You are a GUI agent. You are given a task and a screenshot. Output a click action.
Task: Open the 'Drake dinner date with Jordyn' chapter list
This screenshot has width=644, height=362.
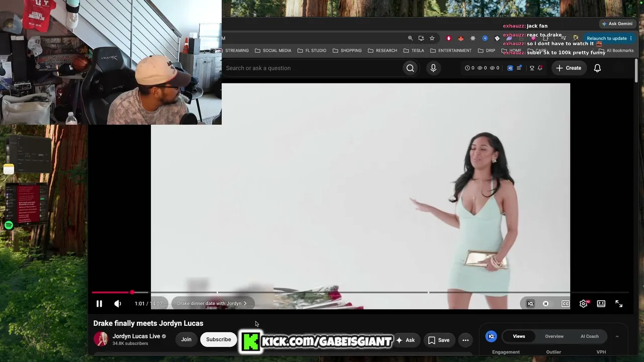212,304
